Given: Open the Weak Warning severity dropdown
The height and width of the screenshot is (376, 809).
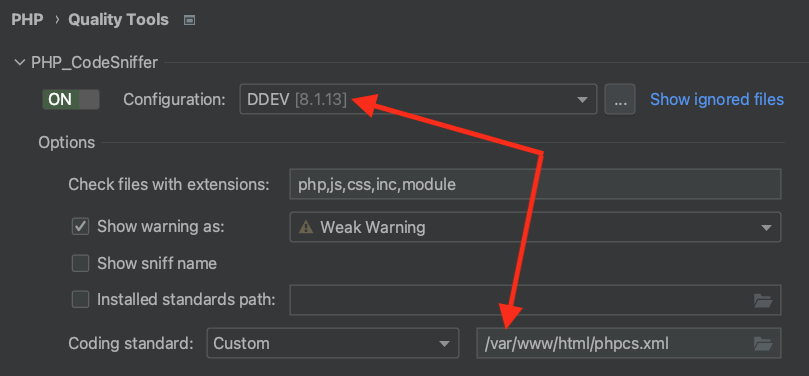Looking at the screenshot, I should tap(535, 227).
